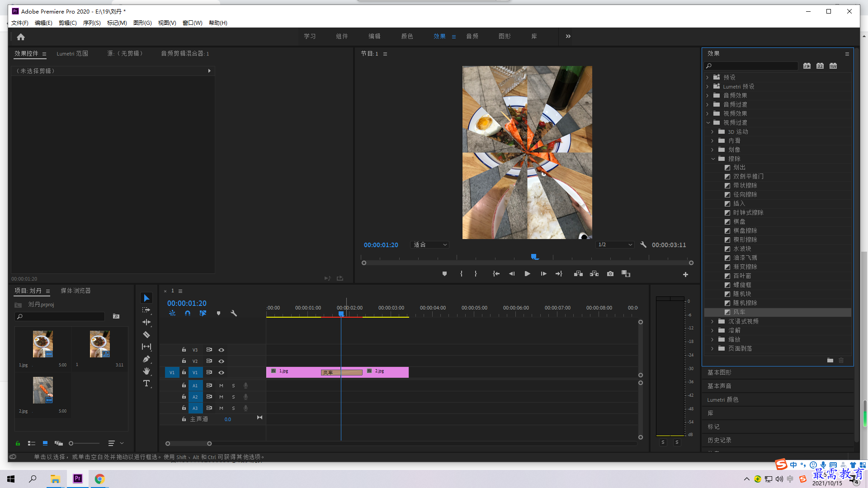Toggle V3 track output eye
The image size is (868, 488).
[222, 350]
